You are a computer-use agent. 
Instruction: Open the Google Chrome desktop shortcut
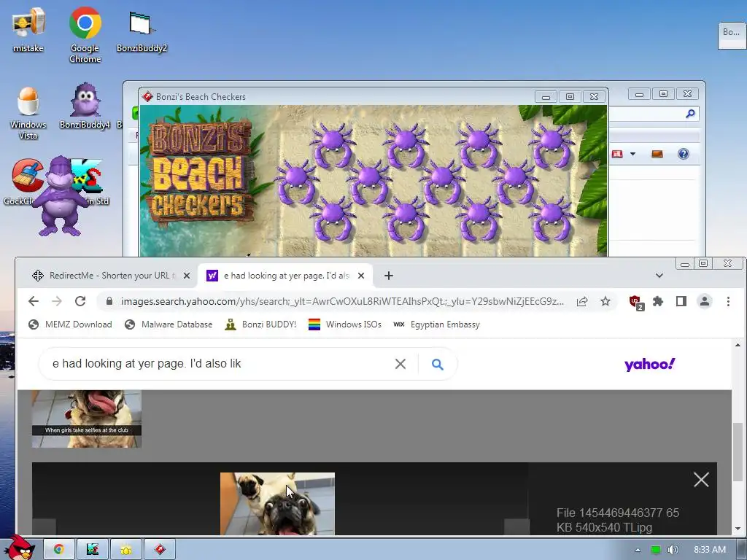[x=85, y=34]
